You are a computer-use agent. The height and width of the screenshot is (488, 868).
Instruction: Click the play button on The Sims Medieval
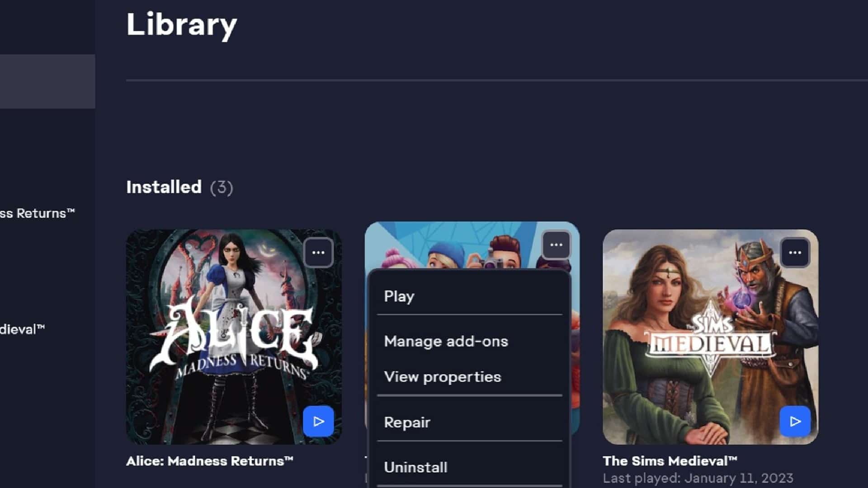click(795, 421)
